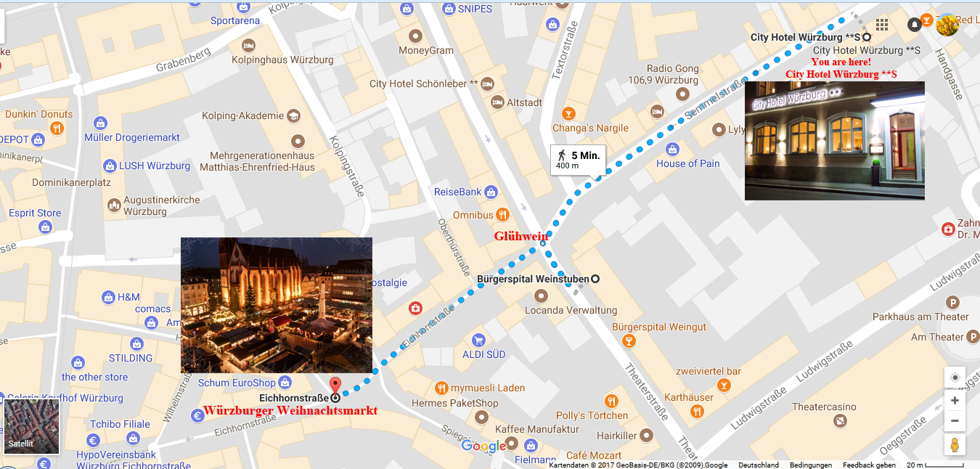Open the Parkhaus am Theater parking icon
This screenshot has height=469, width=980.
[953, 302]
